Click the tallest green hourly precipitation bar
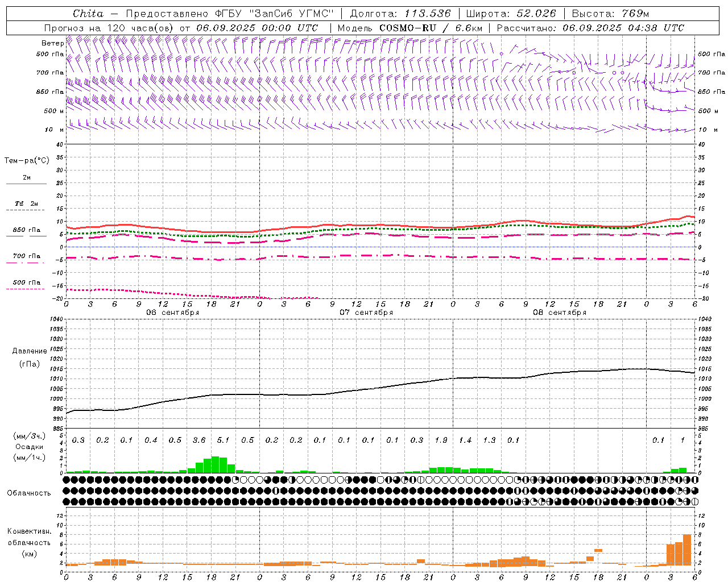Image resolution: width=728 pixels, height=582 pixels. tap(215, 464)
